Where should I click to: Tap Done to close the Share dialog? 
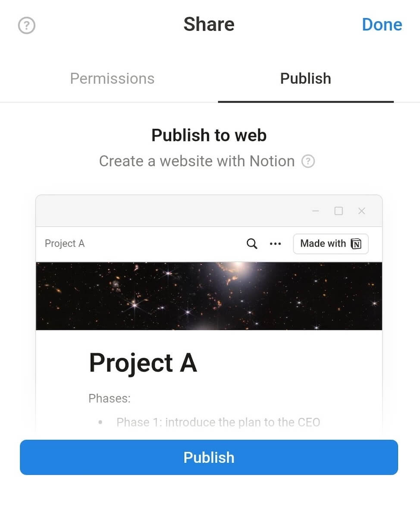[382, 25]
